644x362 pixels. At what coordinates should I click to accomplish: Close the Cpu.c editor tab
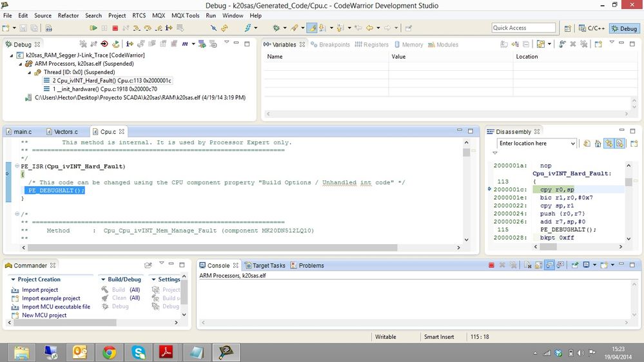tap(122, 132)
